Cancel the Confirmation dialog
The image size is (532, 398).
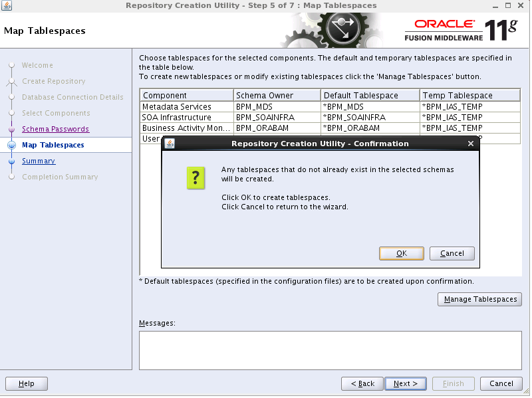pyautogui.click(x=452, y=254)
